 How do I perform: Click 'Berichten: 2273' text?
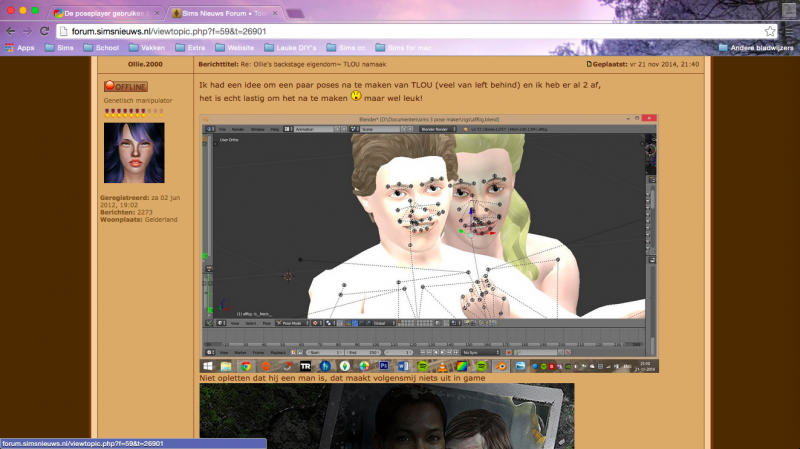[x=126, y=212]
